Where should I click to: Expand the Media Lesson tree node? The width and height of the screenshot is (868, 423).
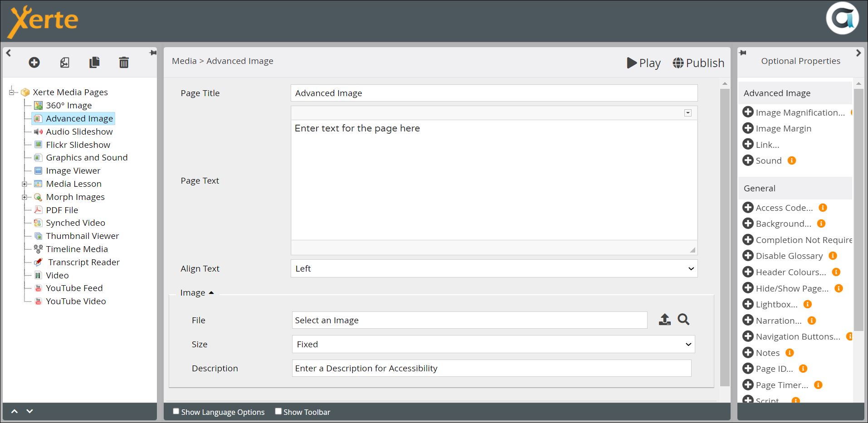point(24,184)
